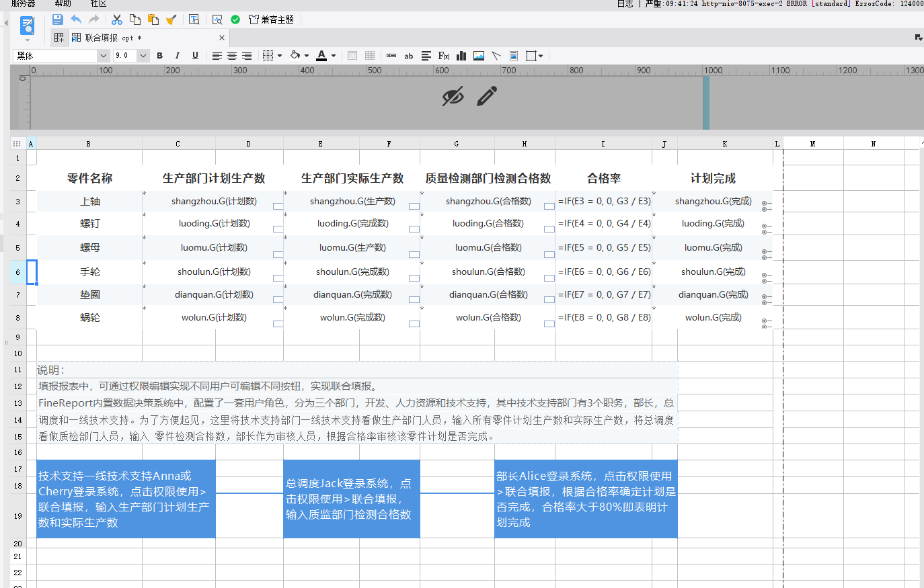
Task: Open the 9.0 font size dropdown
Action: pyautogui.click(x=143, y=56)
